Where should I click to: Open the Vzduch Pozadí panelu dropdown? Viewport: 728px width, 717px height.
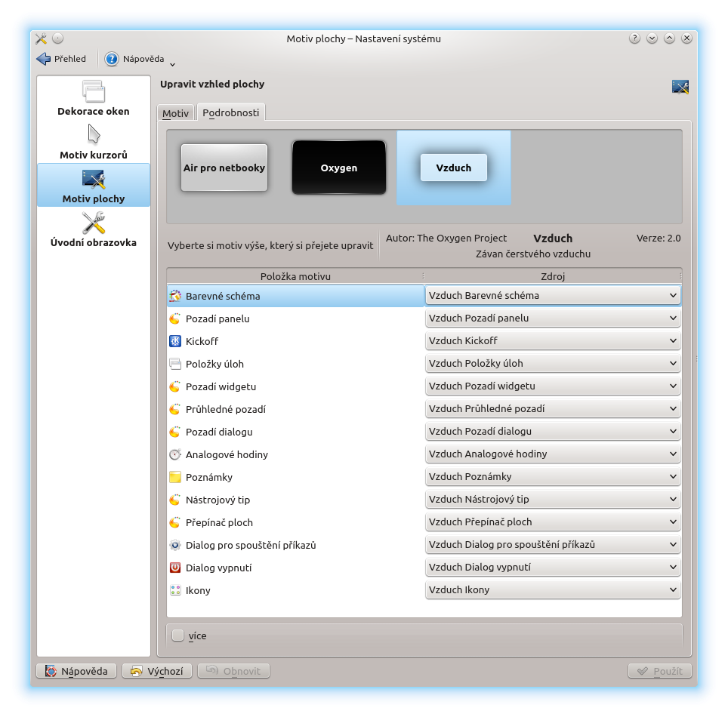click(x=553, y=318)
